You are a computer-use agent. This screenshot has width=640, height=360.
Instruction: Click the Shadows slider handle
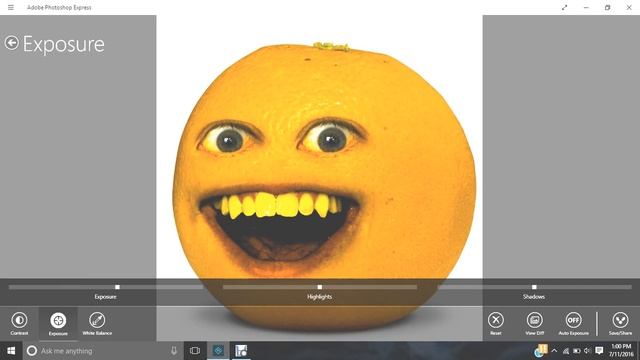pos(534,287)
